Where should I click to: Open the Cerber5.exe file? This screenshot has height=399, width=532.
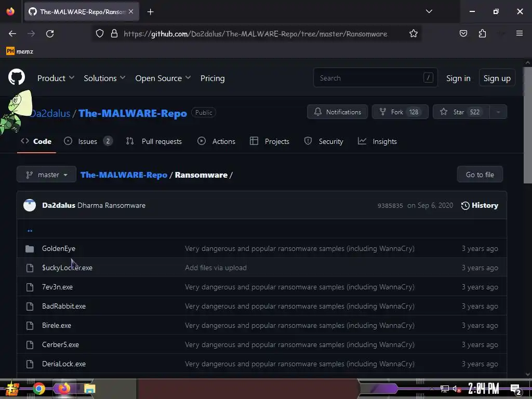click(60, 345)
